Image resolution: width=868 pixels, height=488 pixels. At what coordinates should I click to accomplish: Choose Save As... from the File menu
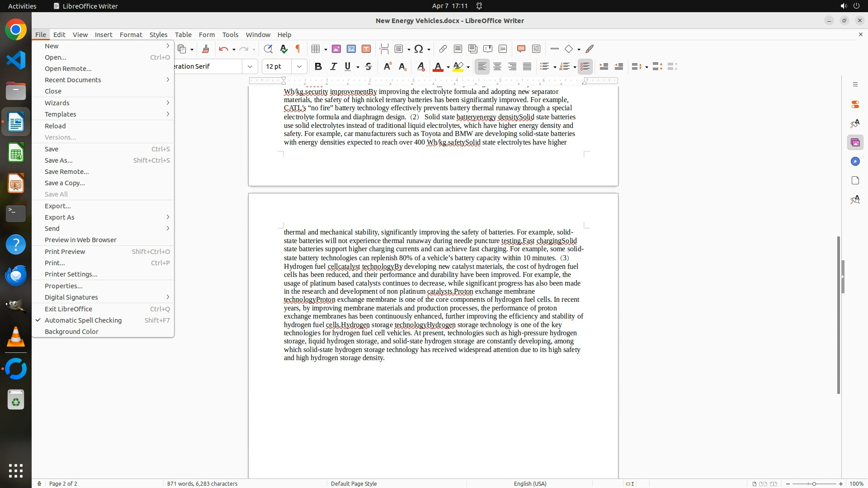(59, 160)
